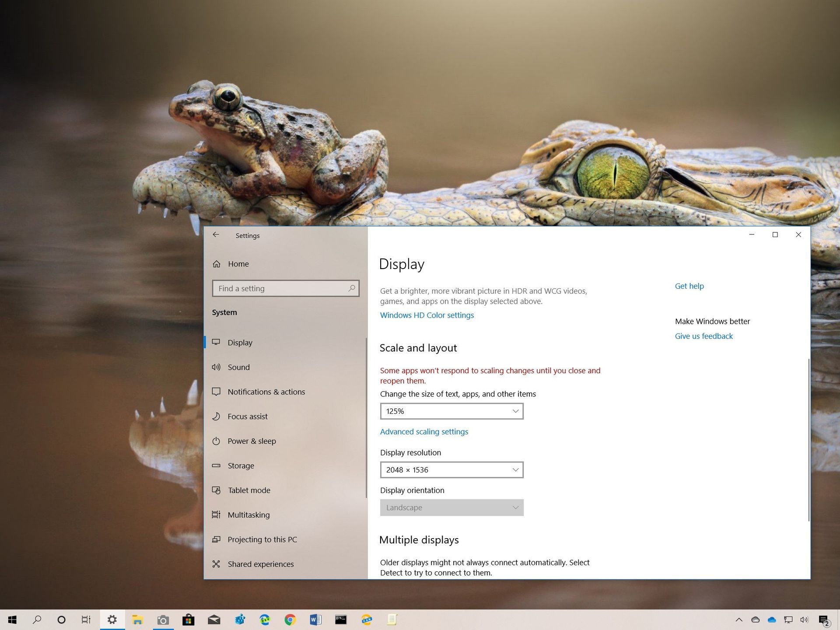Select Notifications & actions in sidebar
Viewport: 840px width, 630px height.
click(266, 392)
